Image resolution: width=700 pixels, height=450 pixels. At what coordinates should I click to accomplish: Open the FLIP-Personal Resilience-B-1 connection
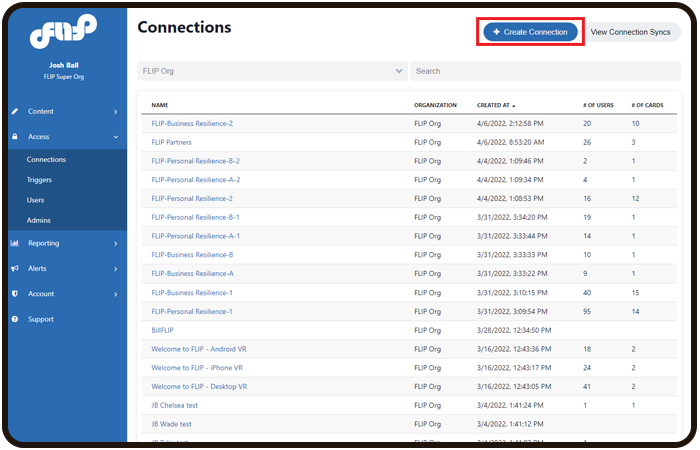(196, 217)
